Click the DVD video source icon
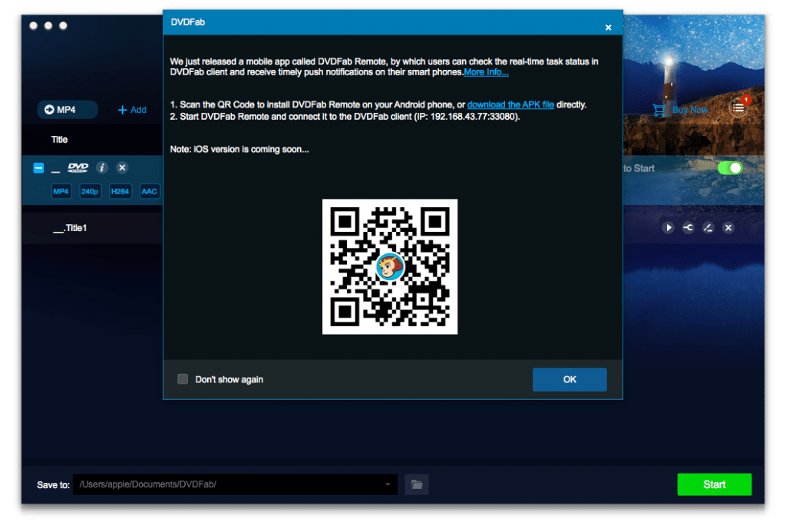The width and height of the screenshot is (786, 532). (x=78, y=167)
